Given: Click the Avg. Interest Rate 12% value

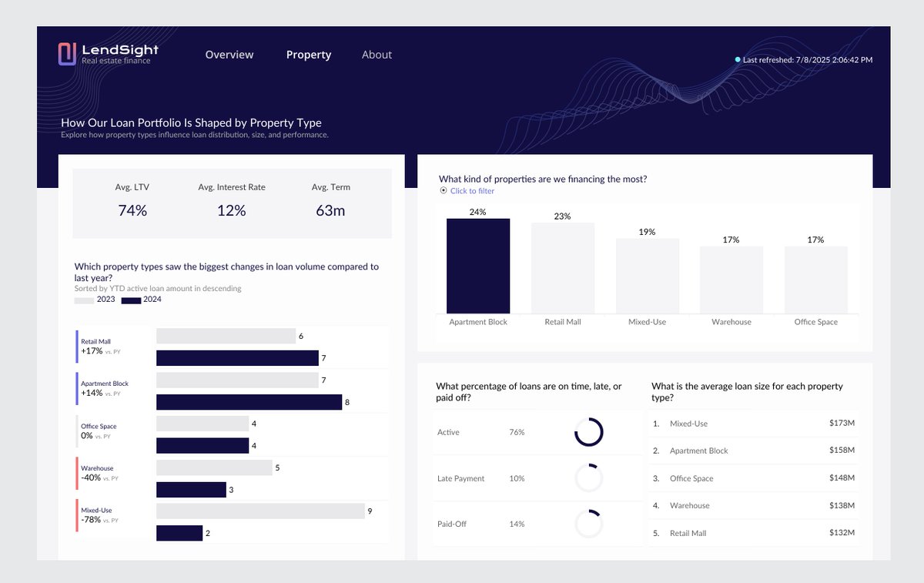Looking at the screenshot, I should pyautogui.click(x=232, y=210).
